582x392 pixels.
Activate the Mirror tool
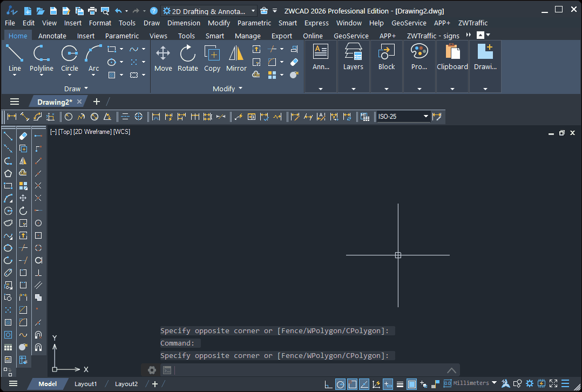[x=236, y=58]
